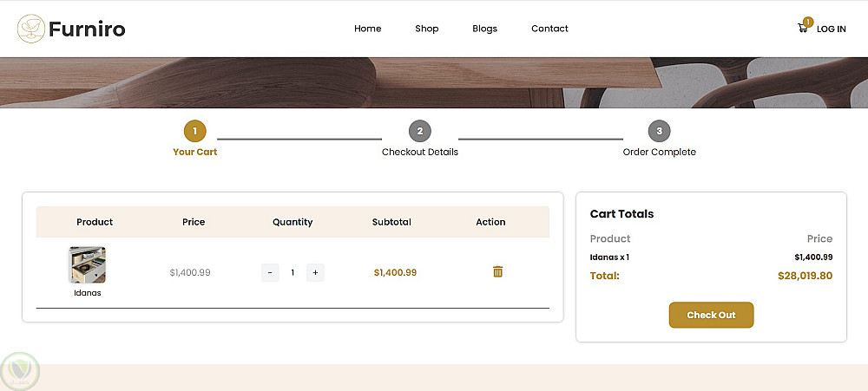Navigate to the Blogs page
This screenshot has height=391, width=868.
(x=484, y=29)
